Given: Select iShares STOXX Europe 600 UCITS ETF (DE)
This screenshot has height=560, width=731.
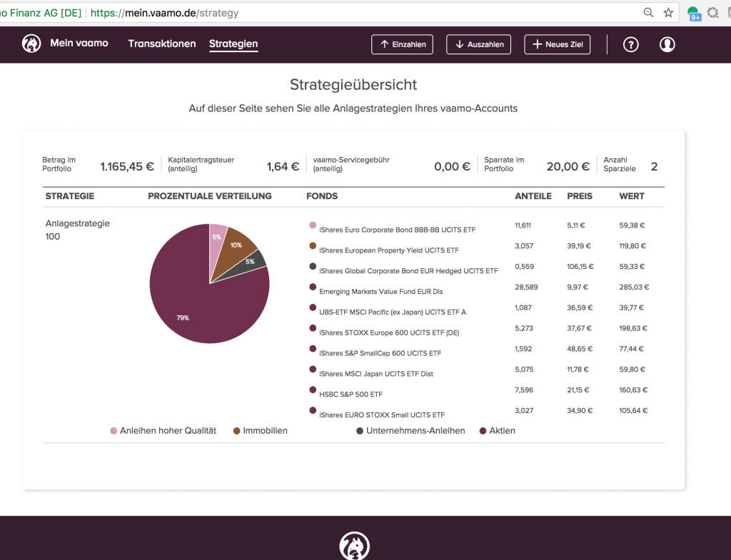Looking at the screenshot, I should (x=389, y=332).
